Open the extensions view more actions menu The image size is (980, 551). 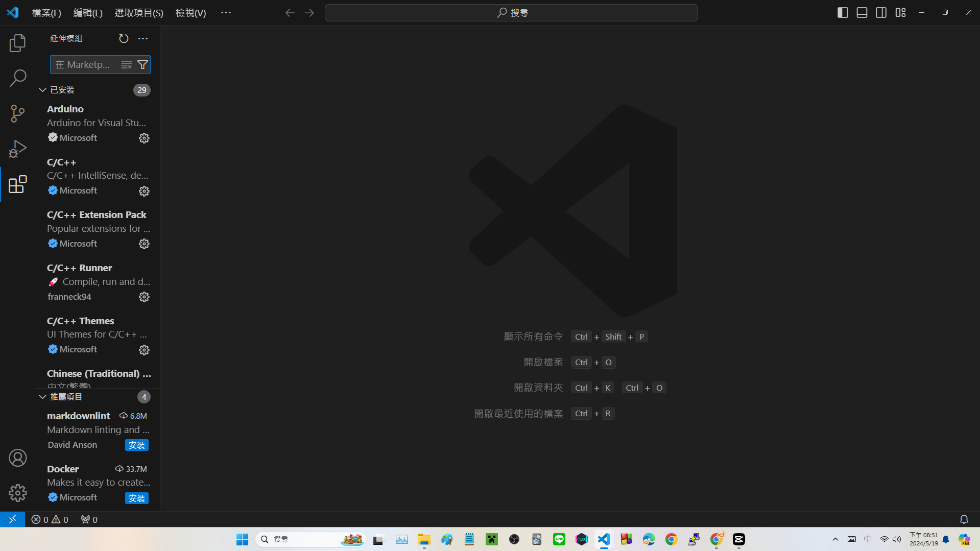(x=143, y=39)
